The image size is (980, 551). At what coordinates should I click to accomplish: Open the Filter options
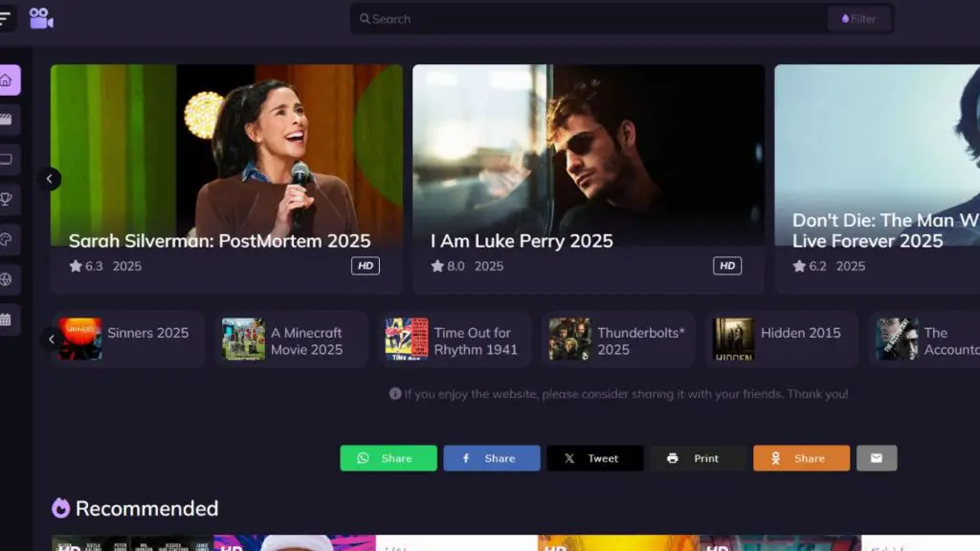coord(858,18)
